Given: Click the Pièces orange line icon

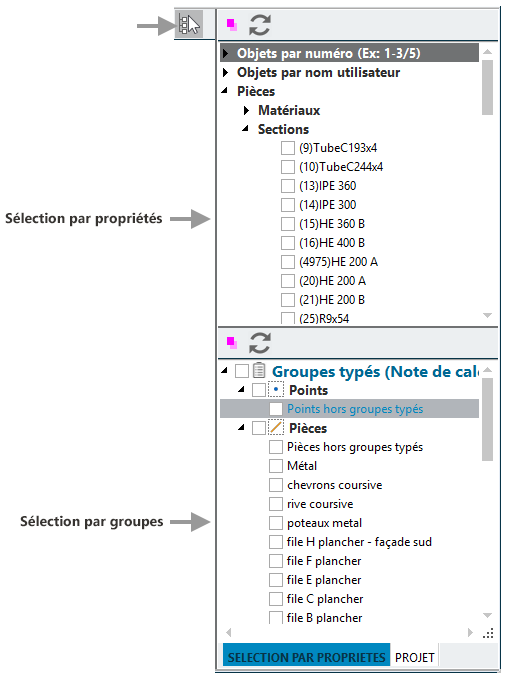Looking at the screenshot, I should (275, 427).
